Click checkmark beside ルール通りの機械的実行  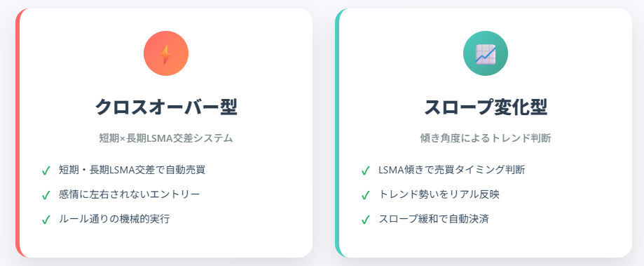(46, 220)
